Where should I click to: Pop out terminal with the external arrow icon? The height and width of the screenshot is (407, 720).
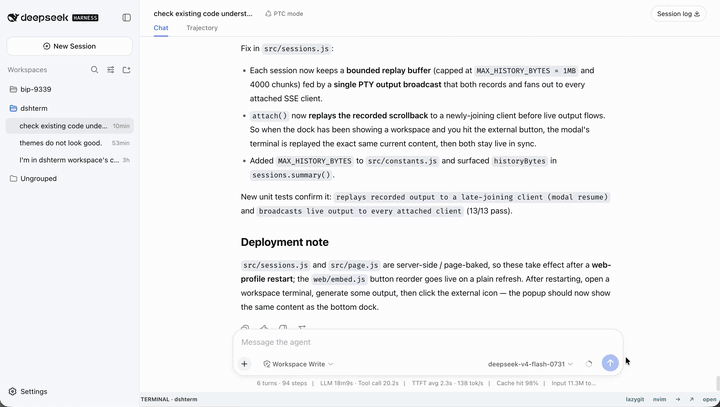pyautogui.click(x=692, y=399)
